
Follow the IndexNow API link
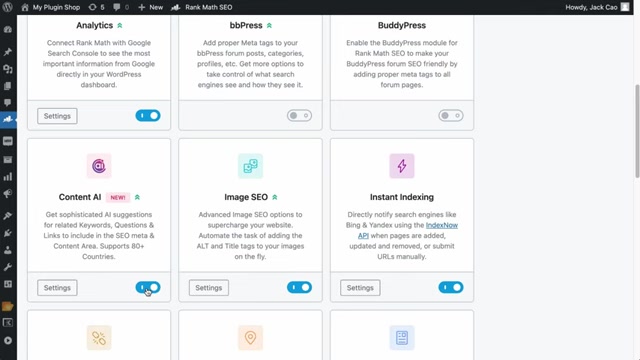pyautogui.click(x=408, y=230)
